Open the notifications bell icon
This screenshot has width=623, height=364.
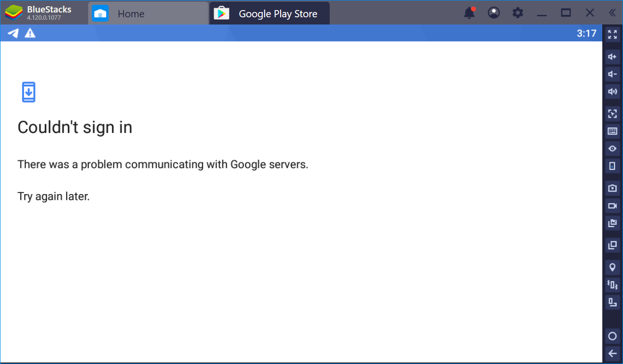(x=469, y=13)
